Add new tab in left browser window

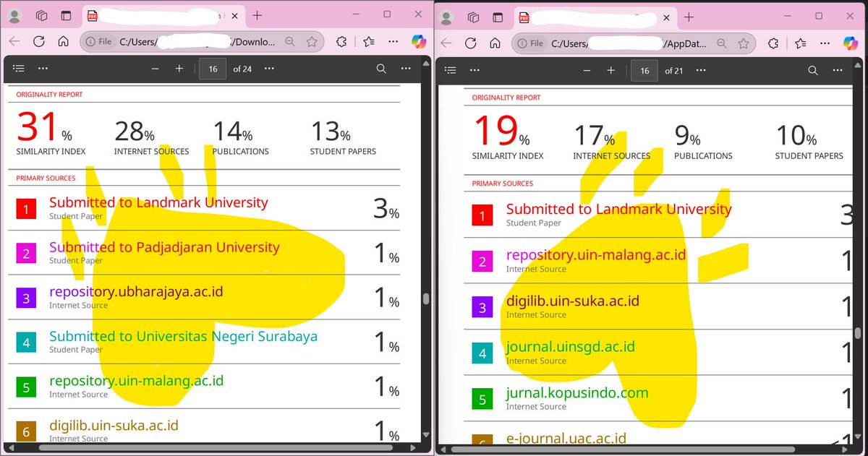(258, 15)
